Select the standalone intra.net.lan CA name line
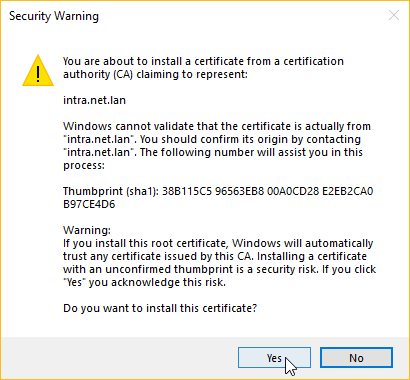Screen dimensions: 410x380 point(94,100)
